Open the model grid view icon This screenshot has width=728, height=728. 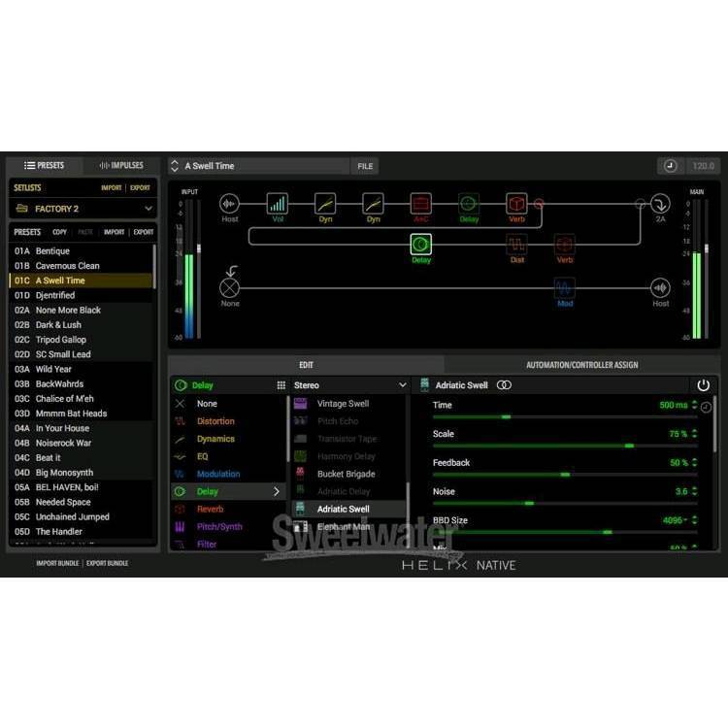click(281, 385)
